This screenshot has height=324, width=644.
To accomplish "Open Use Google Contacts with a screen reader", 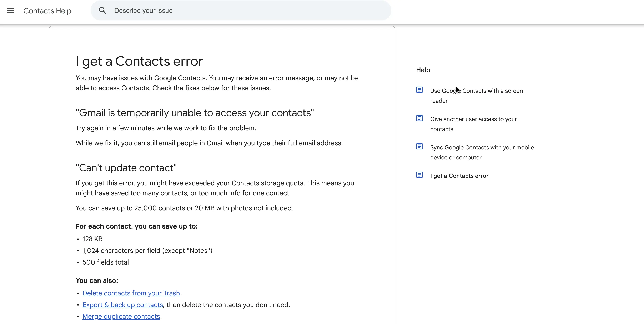I will pyautogui.click(x=476, y=96).
